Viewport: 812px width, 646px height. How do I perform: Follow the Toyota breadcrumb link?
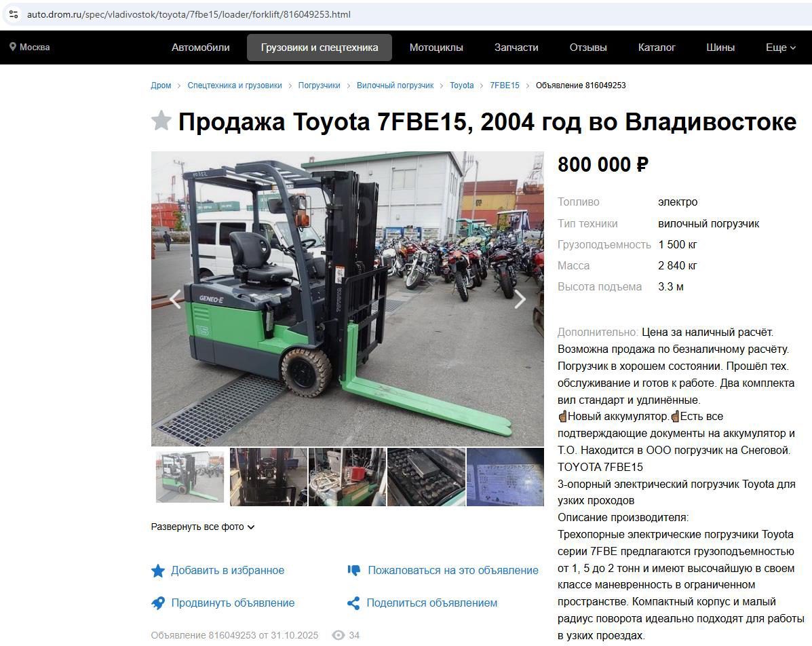pos(461,85)
